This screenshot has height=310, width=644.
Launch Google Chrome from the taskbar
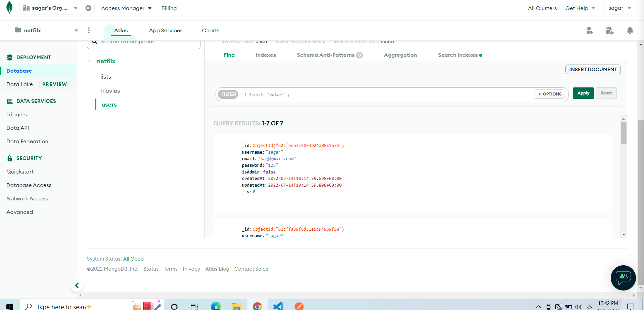[x=257, y=306]
